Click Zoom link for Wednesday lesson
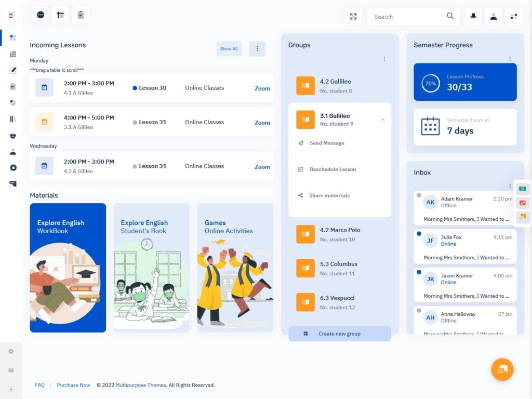 click(x=262, y=167)
